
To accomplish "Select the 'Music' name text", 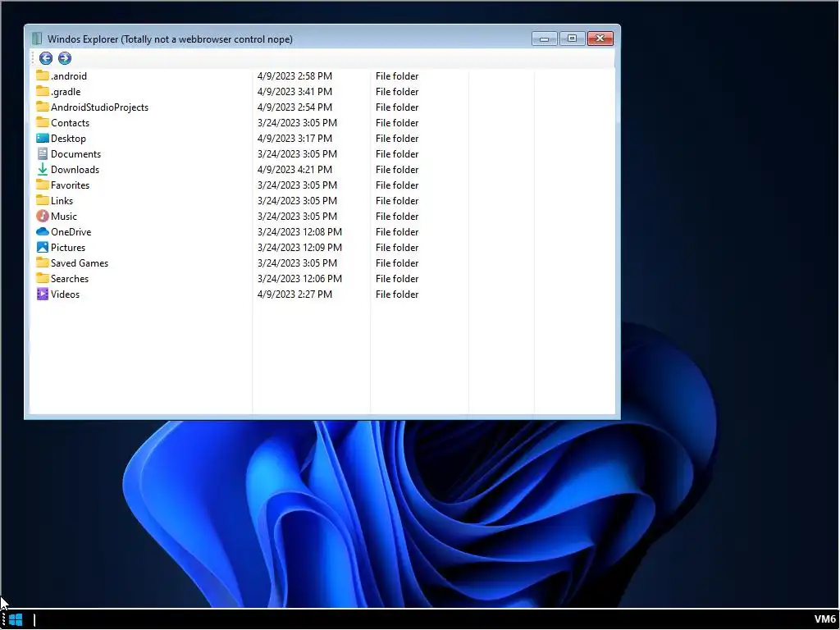I will pos(64,216).
